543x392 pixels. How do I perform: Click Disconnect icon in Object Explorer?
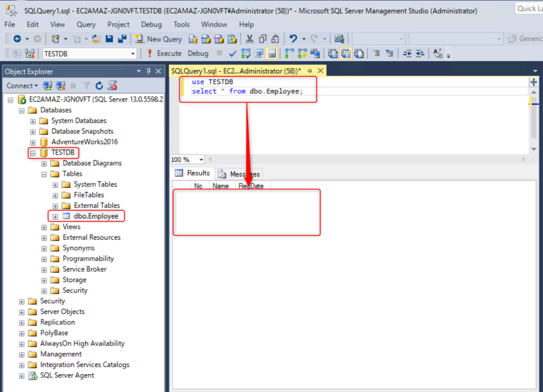60,85
